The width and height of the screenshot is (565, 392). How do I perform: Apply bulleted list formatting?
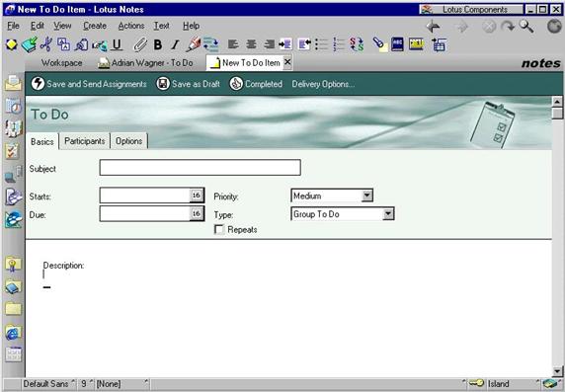[x=321, y=44]
